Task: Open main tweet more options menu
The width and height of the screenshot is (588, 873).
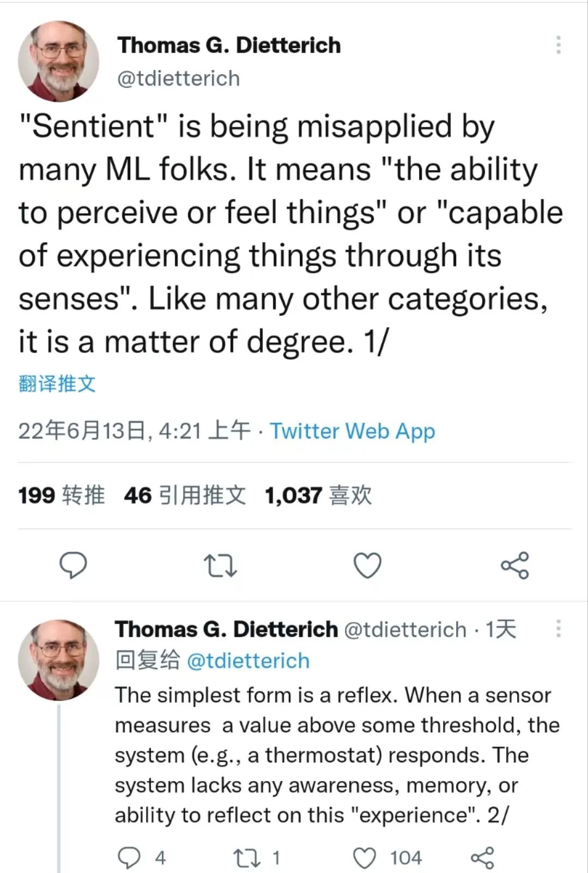Action: (x=558, y=45)
